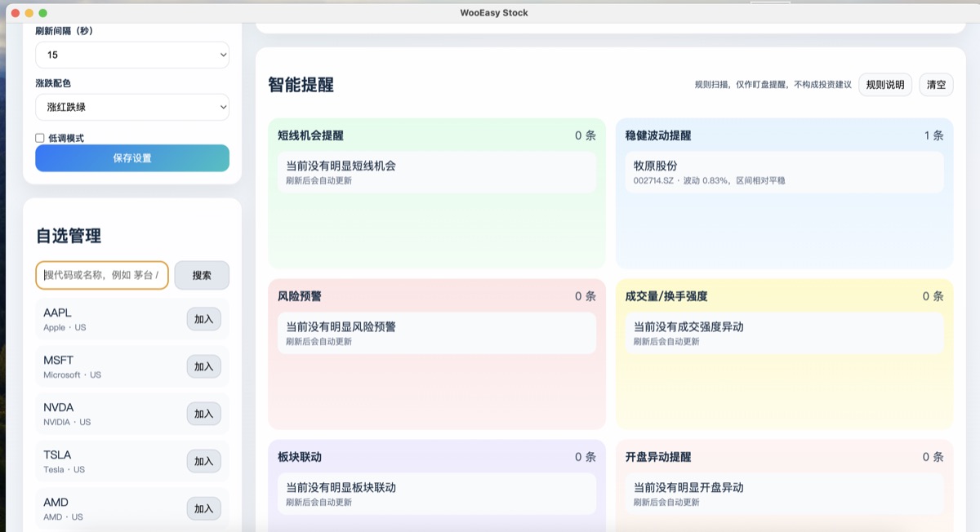The width and height of the screenshot is (980, 532).
Task: Open the 规则说明 button
Action: tap(885, 85)
